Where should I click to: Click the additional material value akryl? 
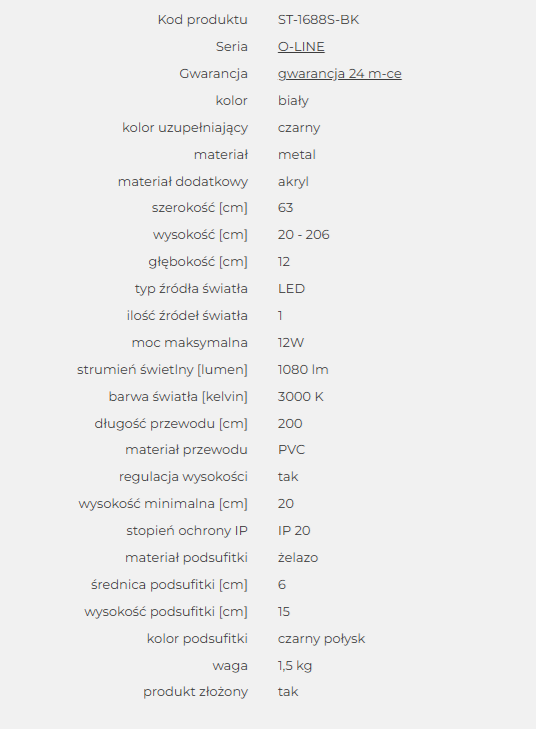tap(293, 182)
